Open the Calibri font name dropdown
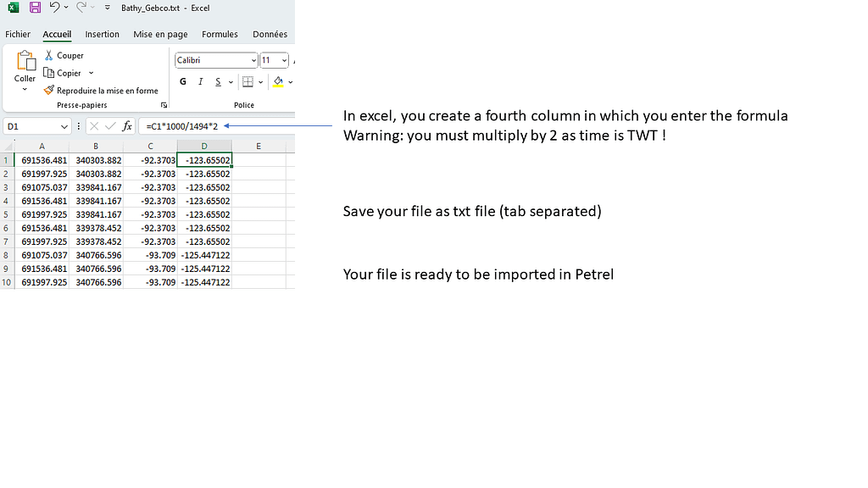868x488 pixels. click(253, 60)
